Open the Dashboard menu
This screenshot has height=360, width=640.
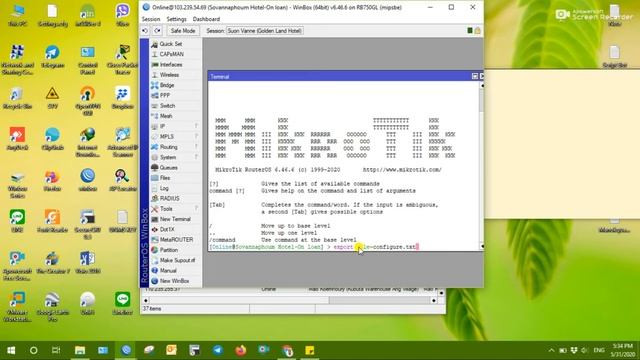click(x=206, y=19)
